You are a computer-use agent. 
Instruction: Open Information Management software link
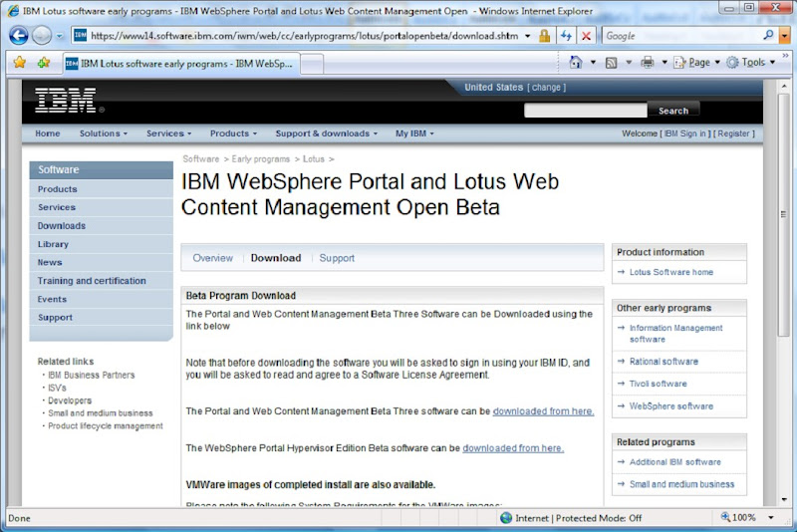tap(675, 334)
